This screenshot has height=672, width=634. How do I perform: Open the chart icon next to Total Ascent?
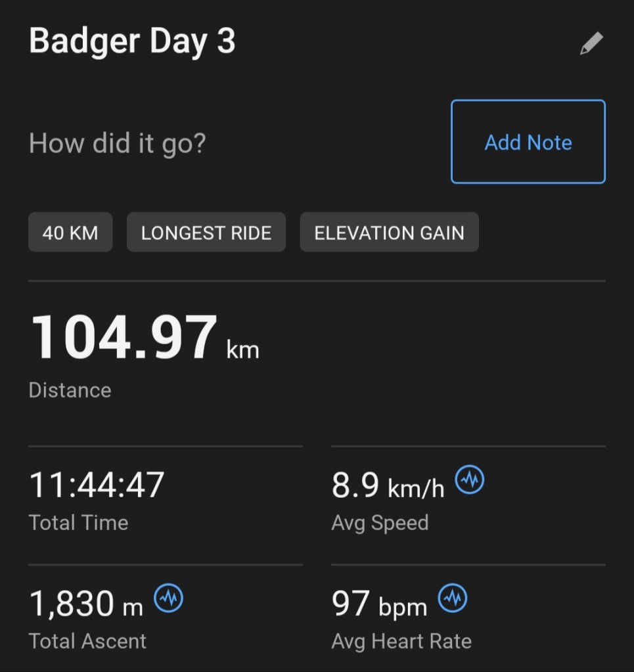click(169, 598)
